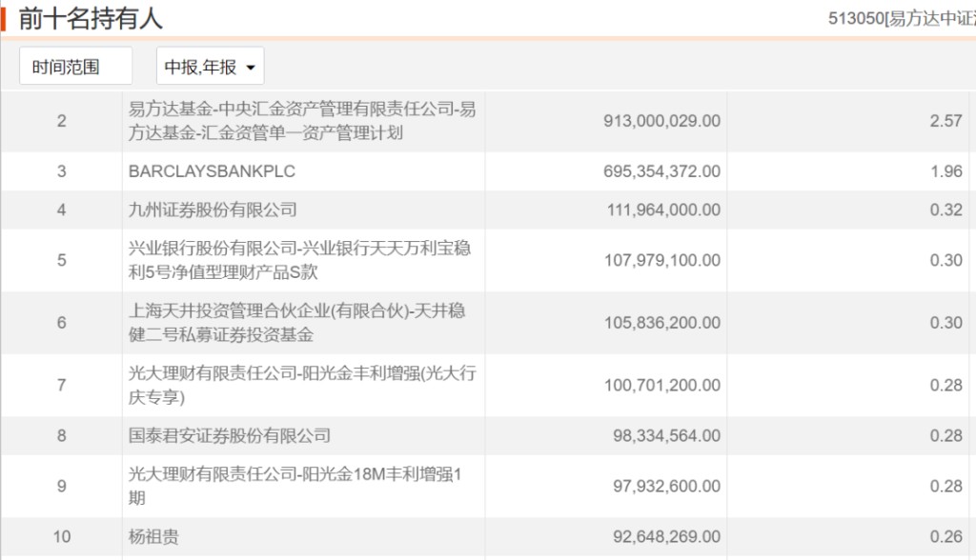The height and width of the screenshot is (560, 976).
Task: Select holder 九州证券股份有限公司
Action: pos(213,210)
